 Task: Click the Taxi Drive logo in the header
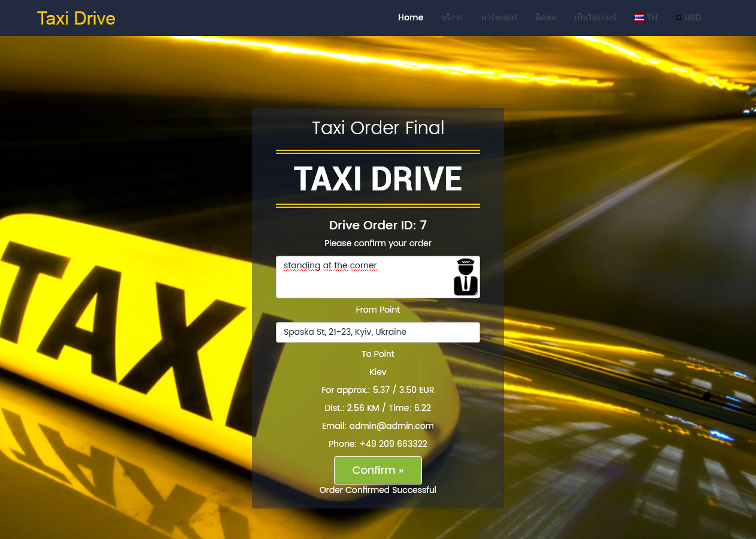(x=76, y=18)
